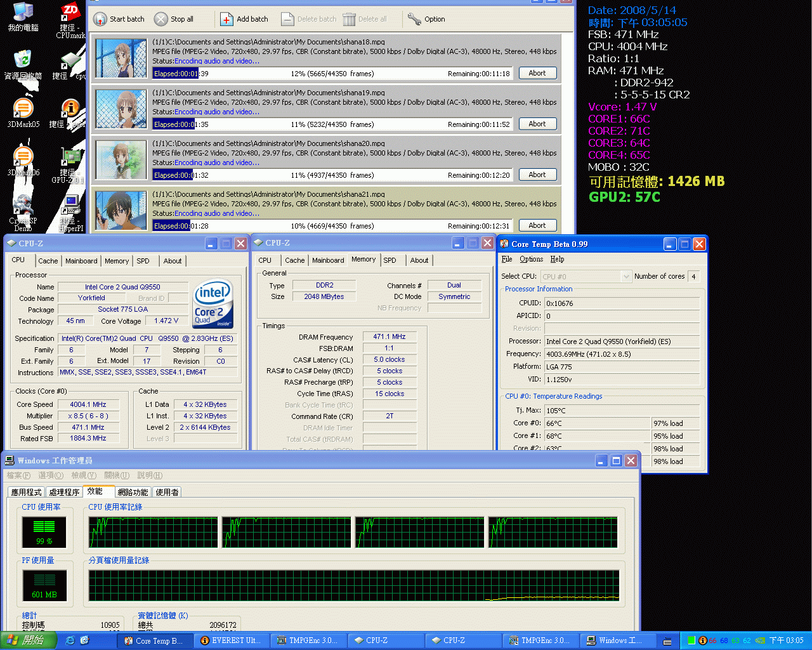This screenshot has height=650, width=812.
Task: Click DRAM Frequency value 471.1 MHz
Action: tap(390, 336)
